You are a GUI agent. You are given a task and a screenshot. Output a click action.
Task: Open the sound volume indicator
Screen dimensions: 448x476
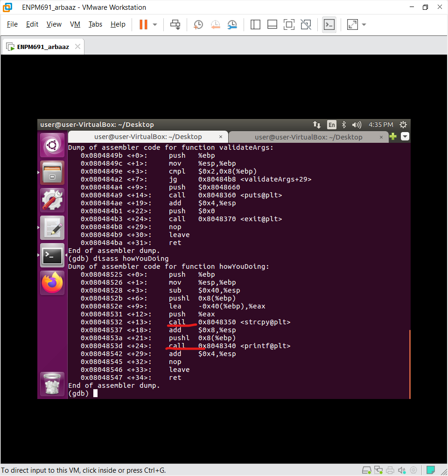click(357, 125)
